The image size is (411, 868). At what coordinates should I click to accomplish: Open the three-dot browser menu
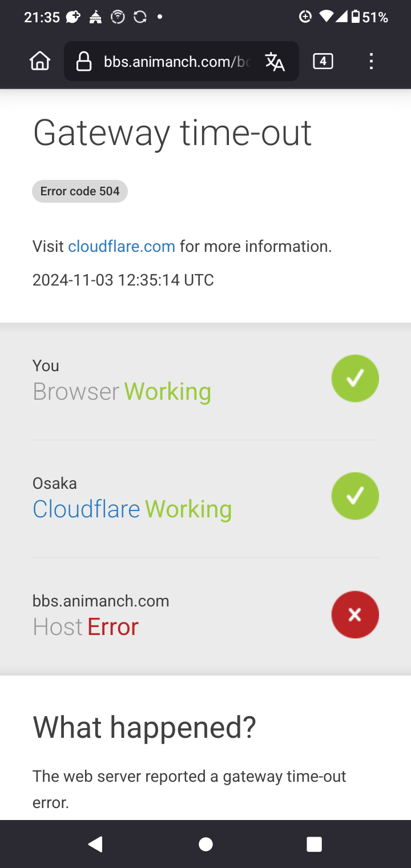[371, 61]
